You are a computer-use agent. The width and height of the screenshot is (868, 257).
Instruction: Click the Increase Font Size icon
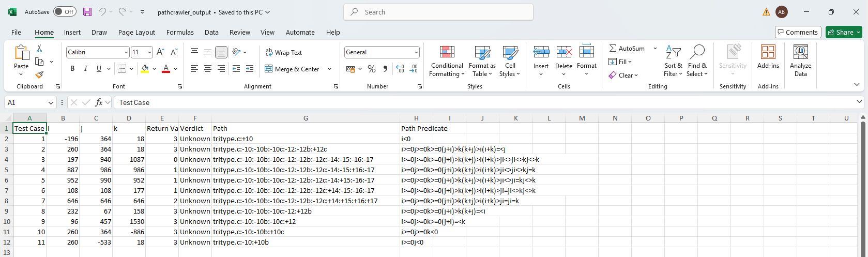coord(160,52)
